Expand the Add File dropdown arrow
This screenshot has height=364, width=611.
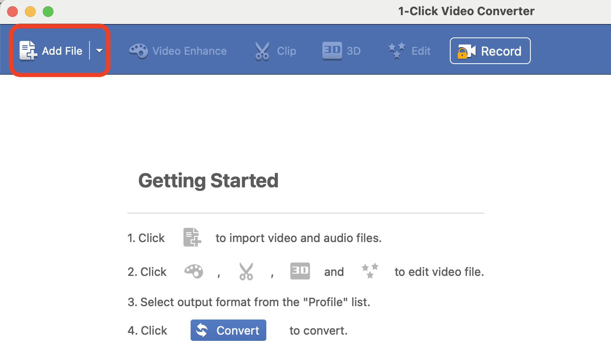click(99, 51)
